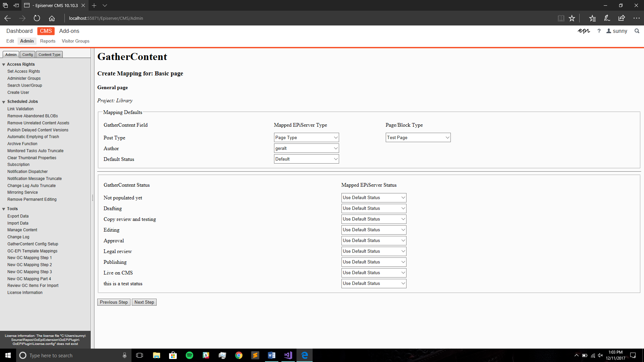Open browser Settings and more ellipsis
The width and height of the screenshot is (644, 362).
tap(636, 18)
